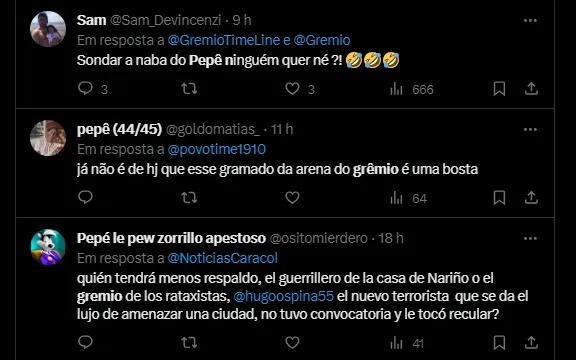Open the @hugoospina55 mention

point(283,296)
